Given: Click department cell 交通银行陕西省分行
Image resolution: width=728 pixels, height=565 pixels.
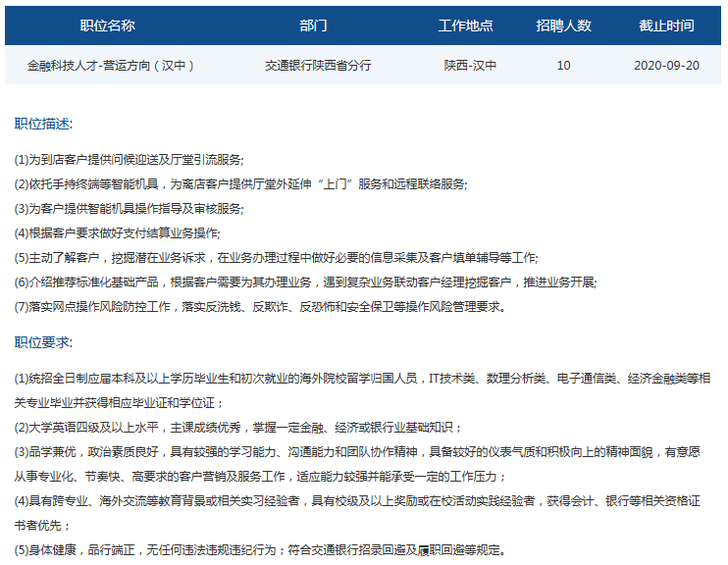Looking at the screenshot, I should click(318, 66).
